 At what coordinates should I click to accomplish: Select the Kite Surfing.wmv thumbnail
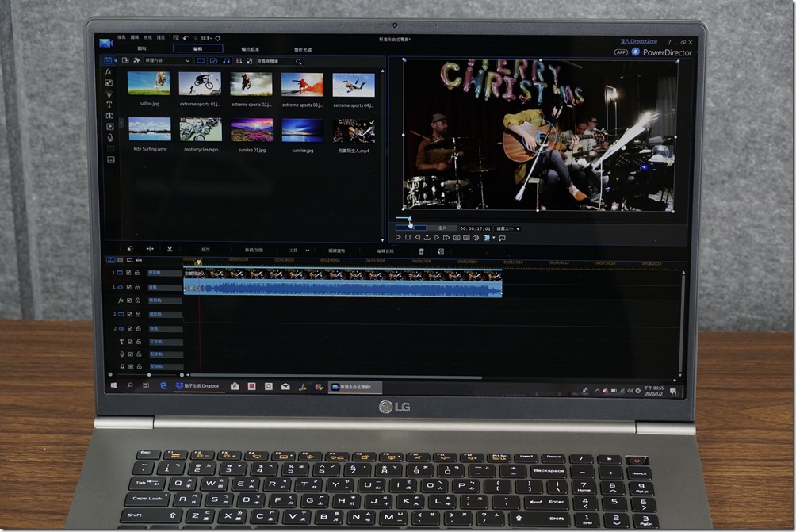pyautogui.click(x=150, y=129)
